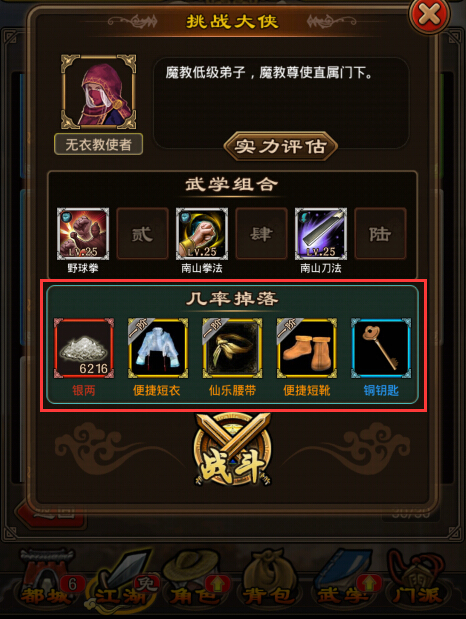Switch to the 都城 tab
Viewport: 466px width, 619px height.
(49, 582)
